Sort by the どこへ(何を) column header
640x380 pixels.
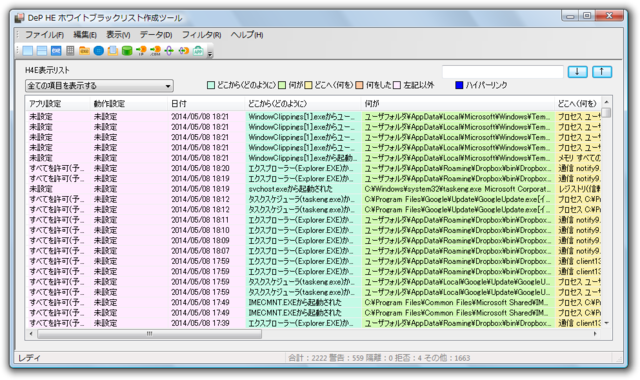[x=578, y=104]
